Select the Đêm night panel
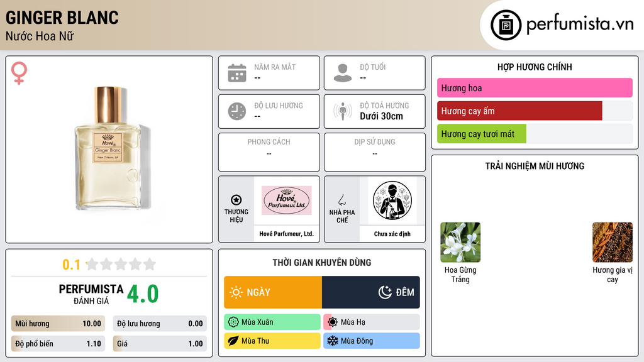Screen dimensions: 644x362 (x=371, y=292)
